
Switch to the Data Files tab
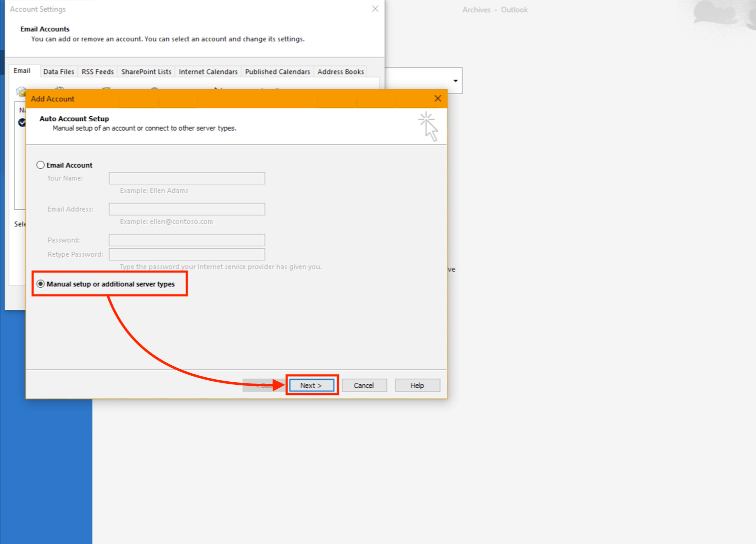pyautogui.click(x=58, y=72)
